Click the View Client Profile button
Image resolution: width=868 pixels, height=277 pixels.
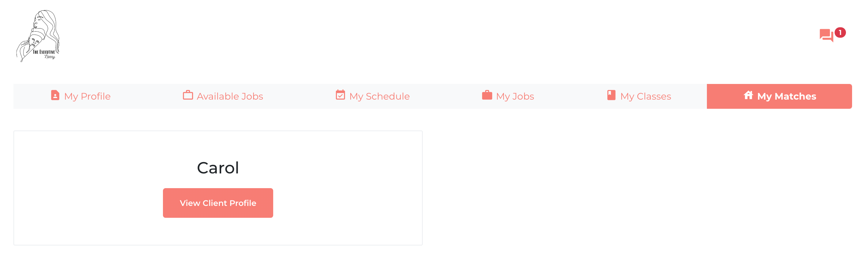click(218, 203)
